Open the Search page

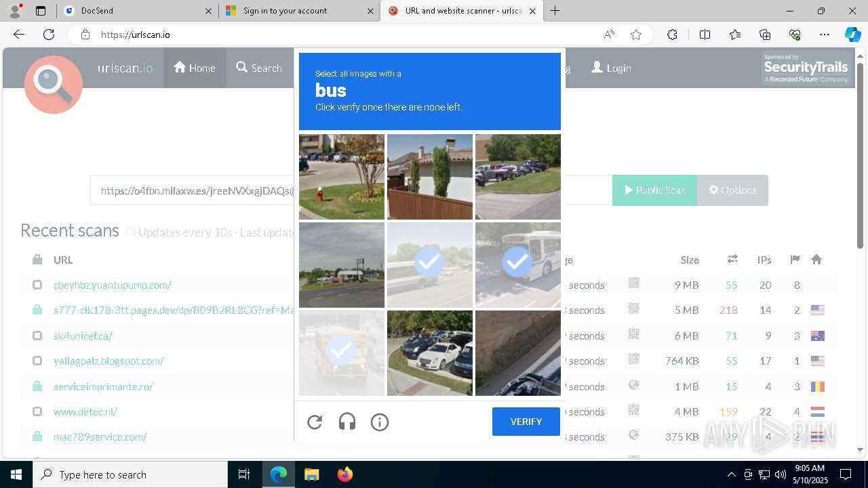point(259,68)
